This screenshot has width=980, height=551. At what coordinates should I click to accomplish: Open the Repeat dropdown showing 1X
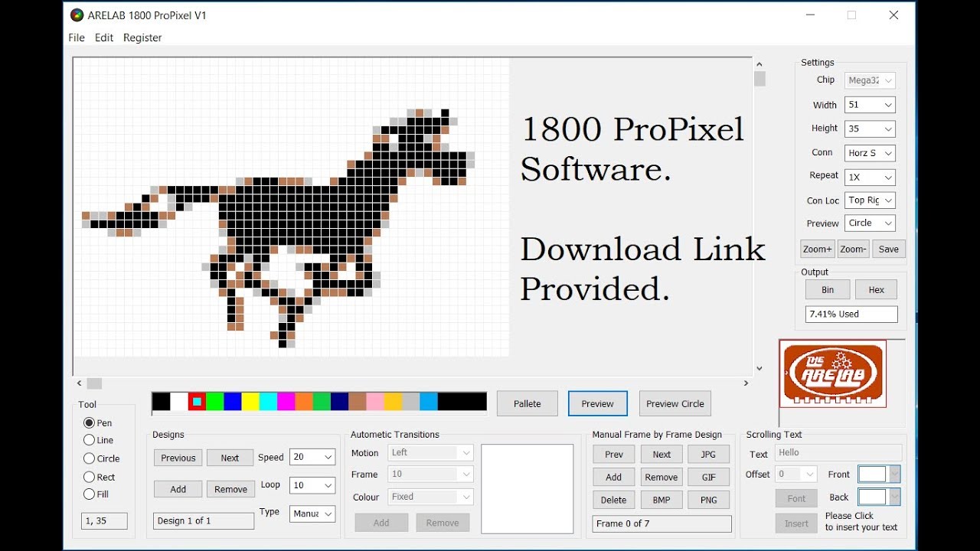pyautogui.click(x=870, y=177)
